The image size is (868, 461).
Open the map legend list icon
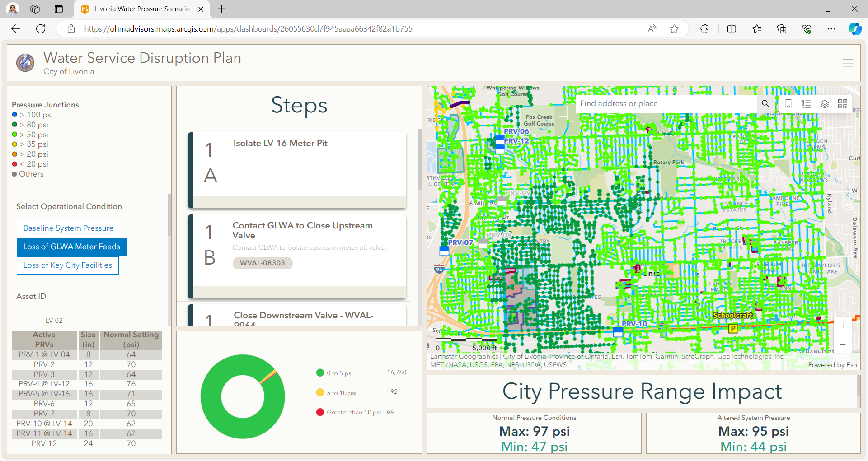tap(807, 104)
